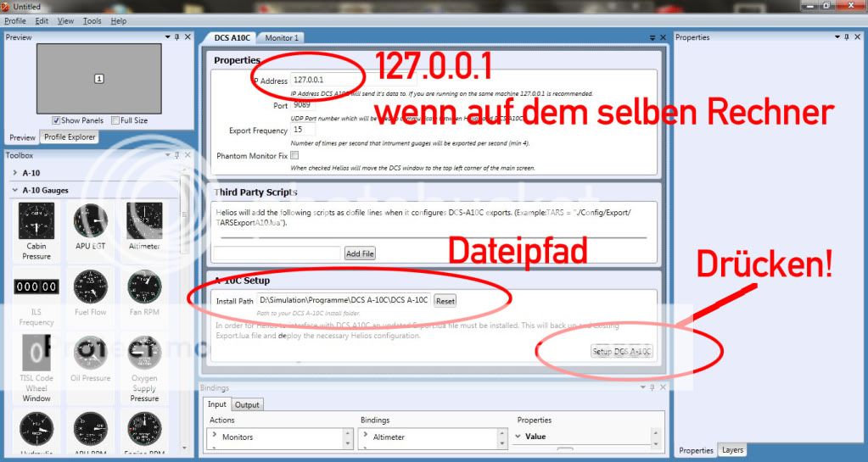868x462 pixels.
Task: Click the Install Path input field
Action: 344,300
